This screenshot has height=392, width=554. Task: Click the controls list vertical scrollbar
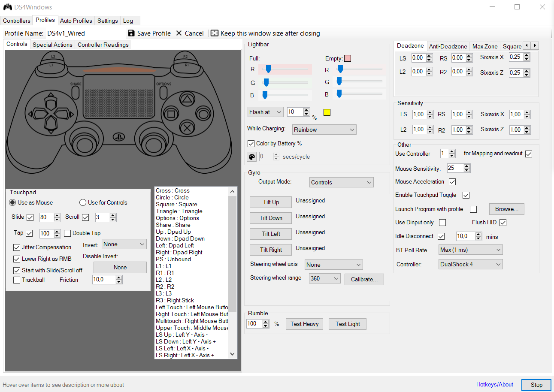tap(233, 273)
